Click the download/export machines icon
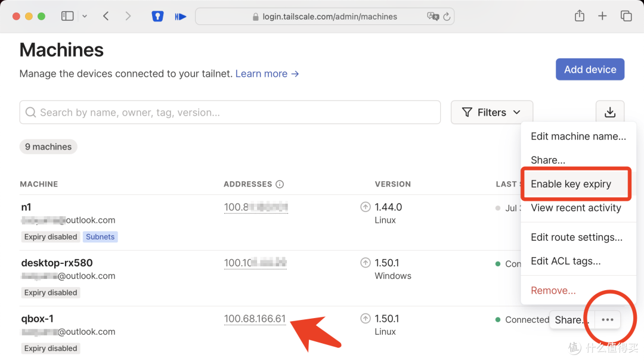 click(x=610, y=112)
